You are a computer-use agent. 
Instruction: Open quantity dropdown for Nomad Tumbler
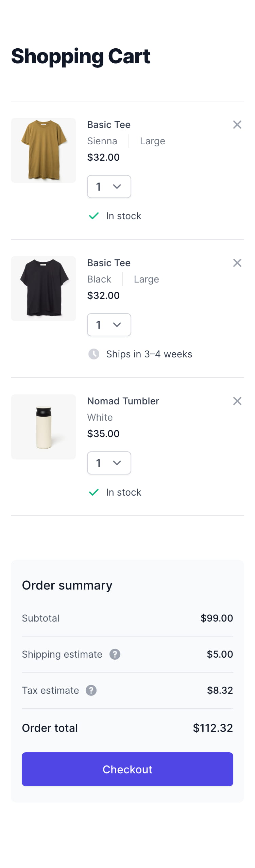(x=109, y=463)
